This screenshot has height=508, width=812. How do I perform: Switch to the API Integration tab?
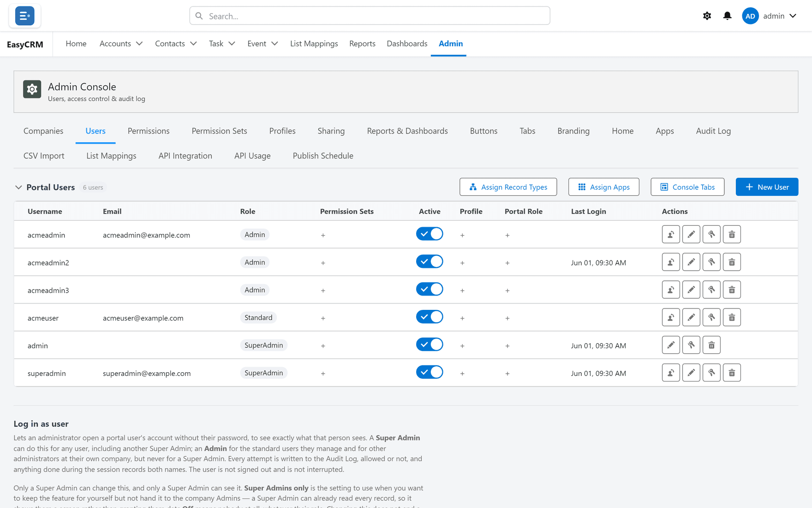185,156
